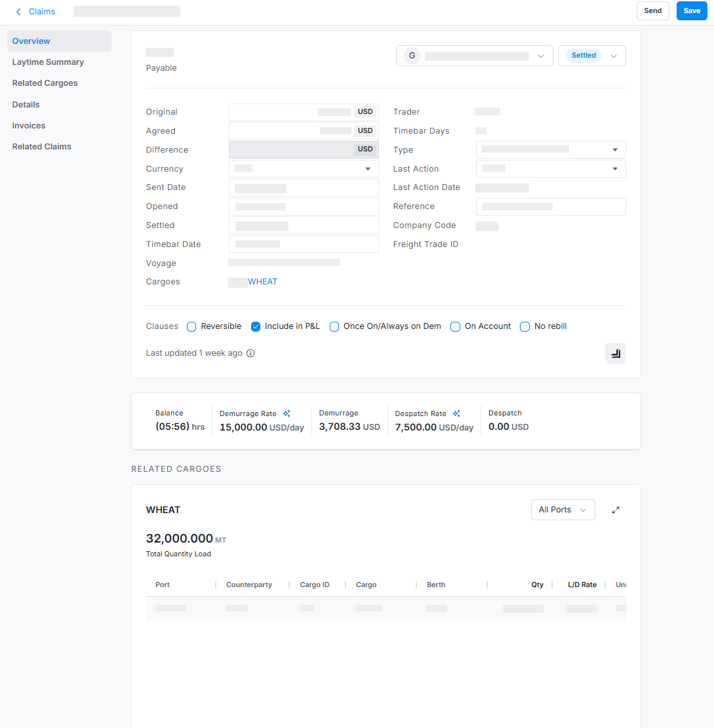Image resolution: width=714 pixels, height=728 pixels.
Task: Expand the WHEAT cargo panel fullscreen
Action: (616, 510)
